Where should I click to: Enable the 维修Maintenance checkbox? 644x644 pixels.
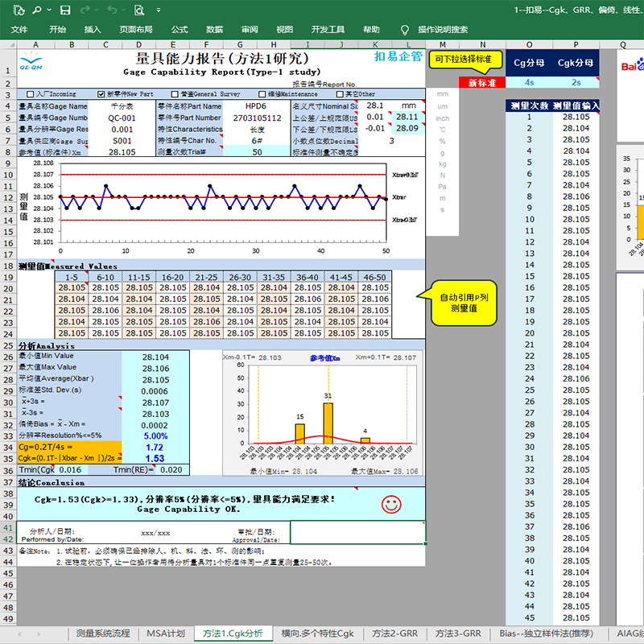[262, 94]
